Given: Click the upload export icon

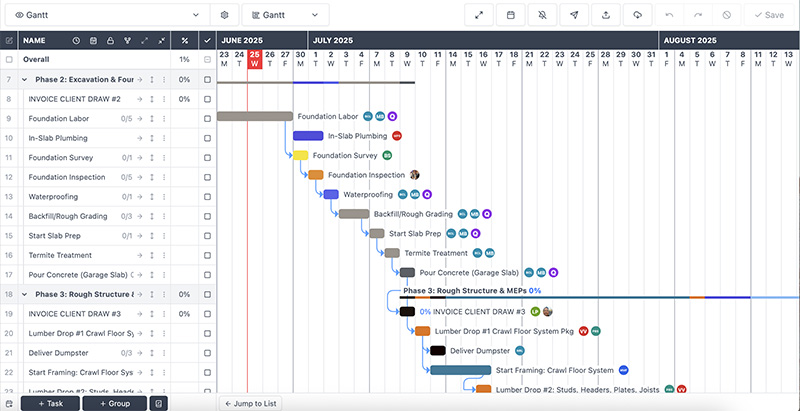Looking at the screenshot, I should (606, 15).
